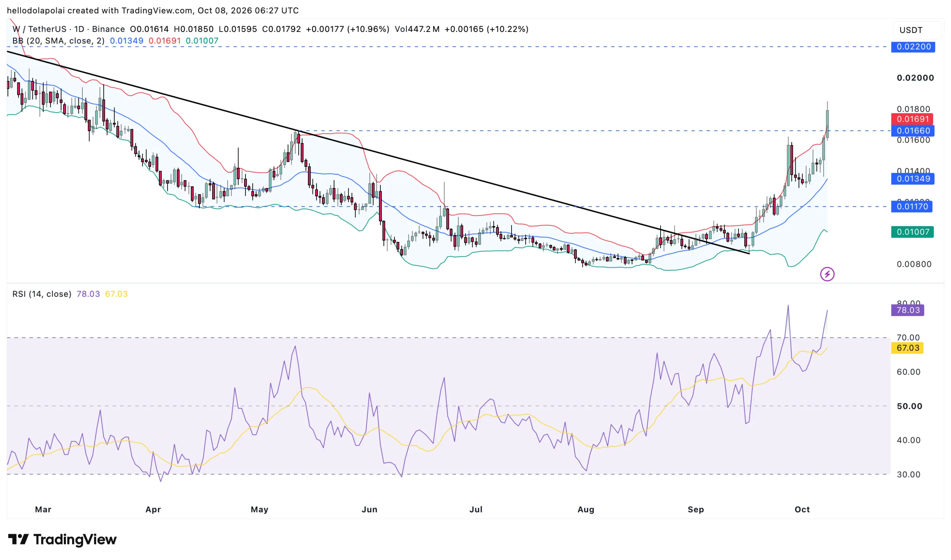The height and width of the screenshot is (560, 951).
Task: Select the 0.01170 horizontal line label
Action: [x=912, y=206]
